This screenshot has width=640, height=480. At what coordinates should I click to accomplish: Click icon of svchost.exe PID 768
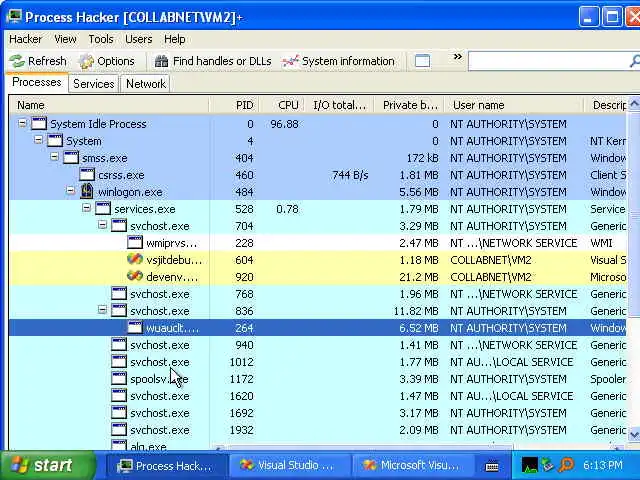tap(119, 293)
